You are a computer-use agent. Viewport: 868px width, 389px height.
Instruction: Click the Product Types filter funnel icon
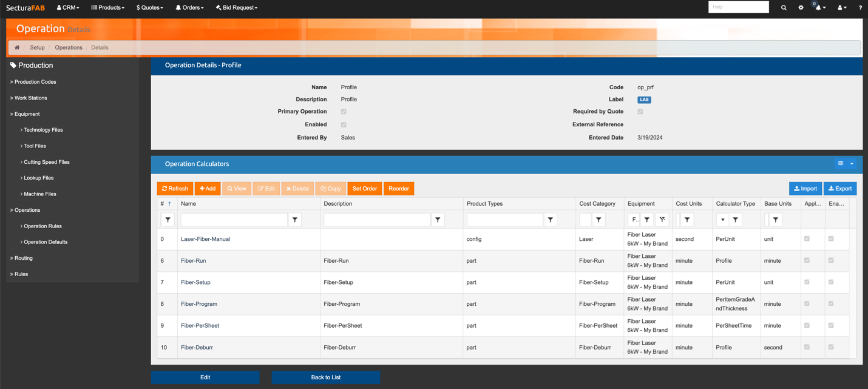coord(551,220)
